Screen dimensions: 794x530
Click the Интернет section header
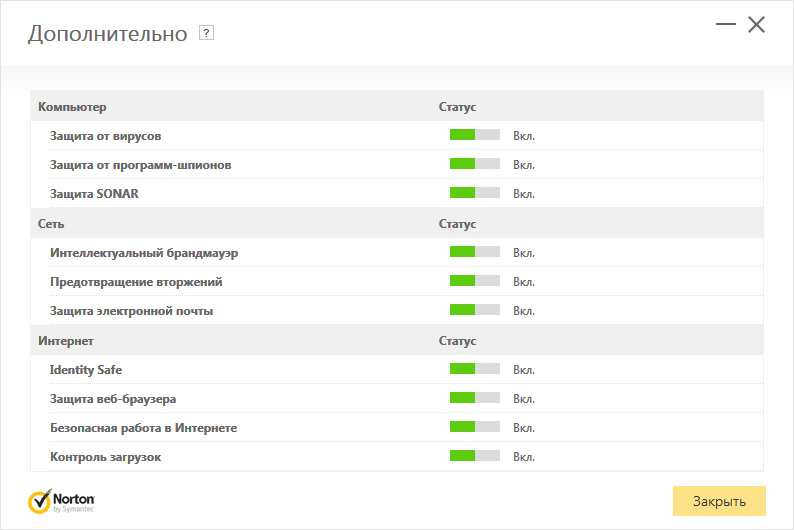pyautogui.click(x=66, y=341)
